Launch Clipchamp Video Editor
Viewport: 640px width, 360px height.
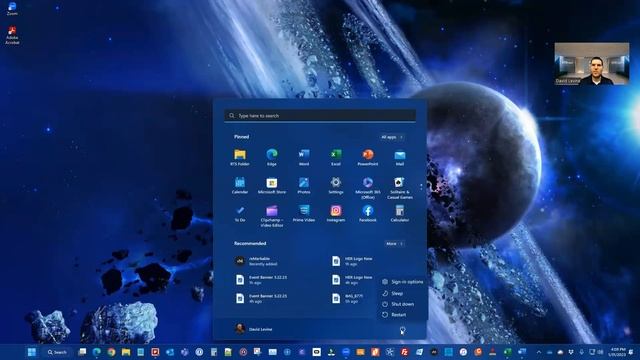272,216
